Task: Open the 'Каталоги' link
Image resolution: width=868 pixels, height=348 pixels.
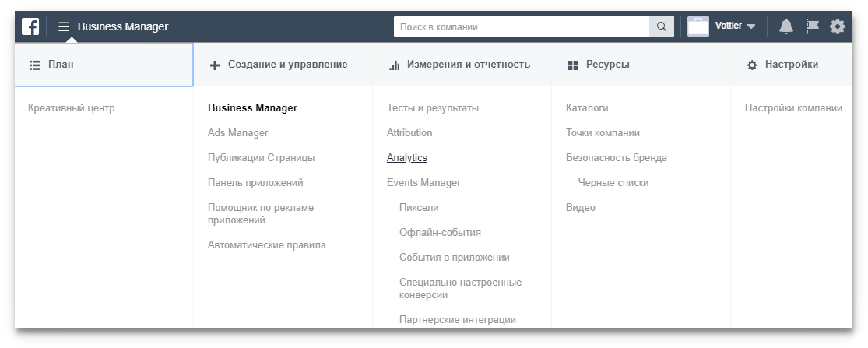Action: 587,108
